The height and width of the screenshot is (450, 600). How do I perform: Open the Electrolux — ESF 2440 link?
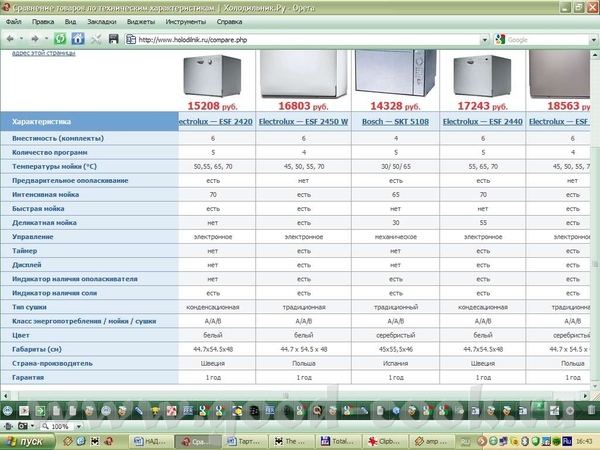[483, 122]
